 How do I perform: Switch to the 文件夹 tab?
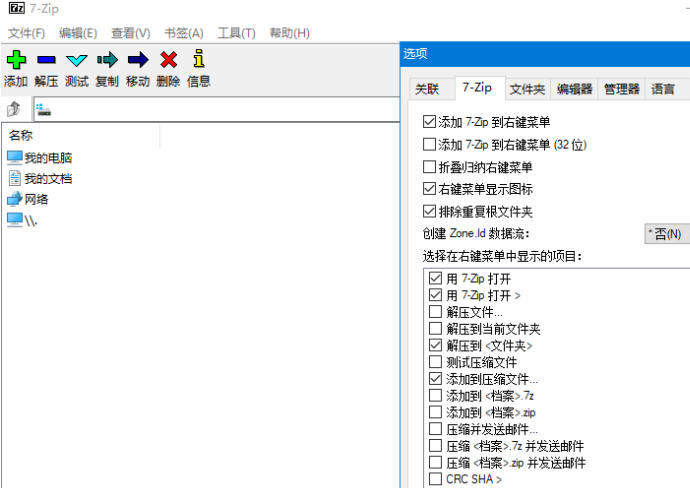click(x=527, y=89)
